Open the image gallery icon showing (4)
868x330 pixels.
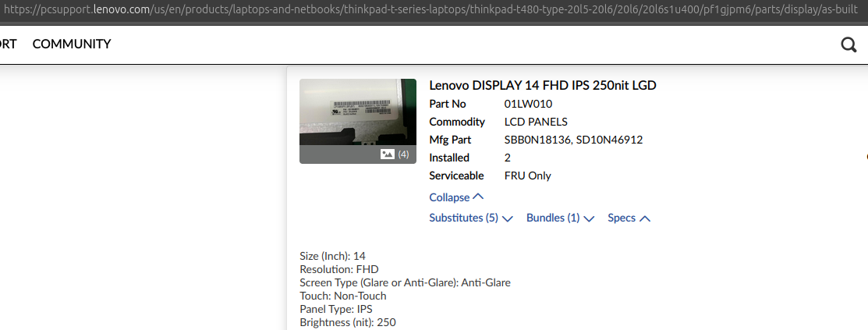tap(388, 154)
